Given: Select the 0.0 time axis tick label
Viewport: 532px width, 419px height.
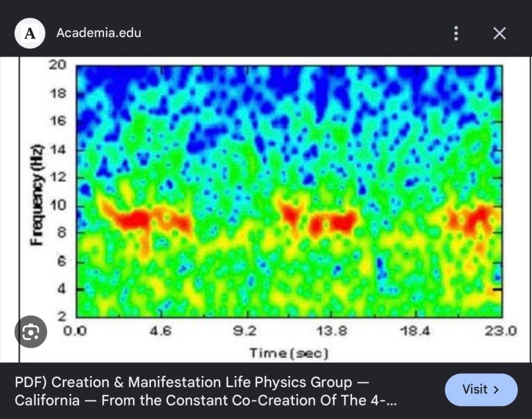Looking at the screenshot, I should pos(75,331).
